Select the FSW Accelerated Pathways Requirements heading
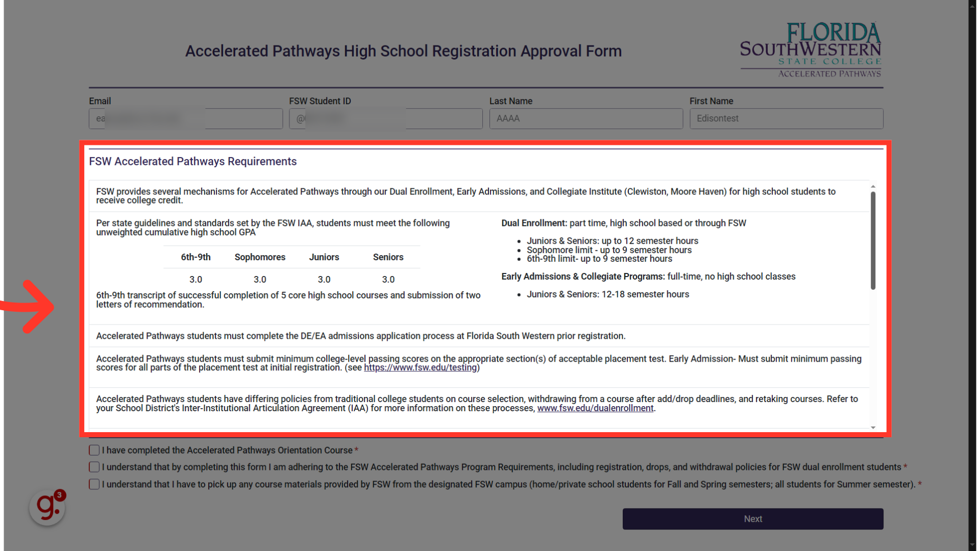The width and height of the screenshot is (980, 551). coord(192,161)
